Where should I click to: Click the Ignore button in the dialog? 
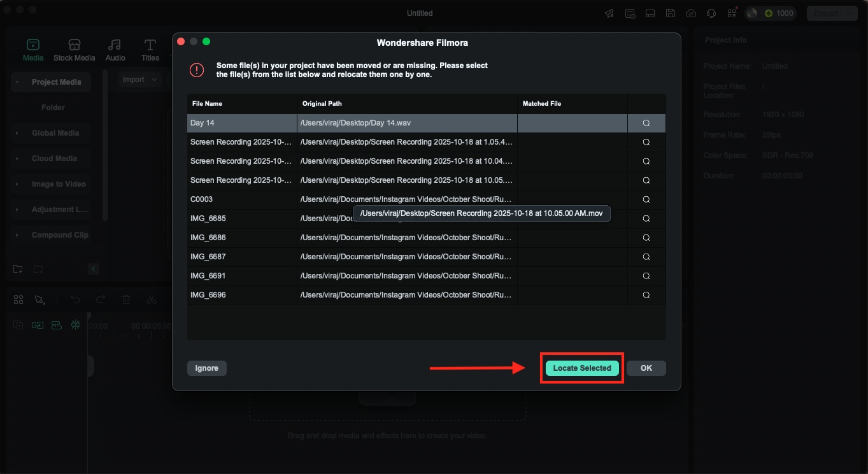(x=206, y=368)
